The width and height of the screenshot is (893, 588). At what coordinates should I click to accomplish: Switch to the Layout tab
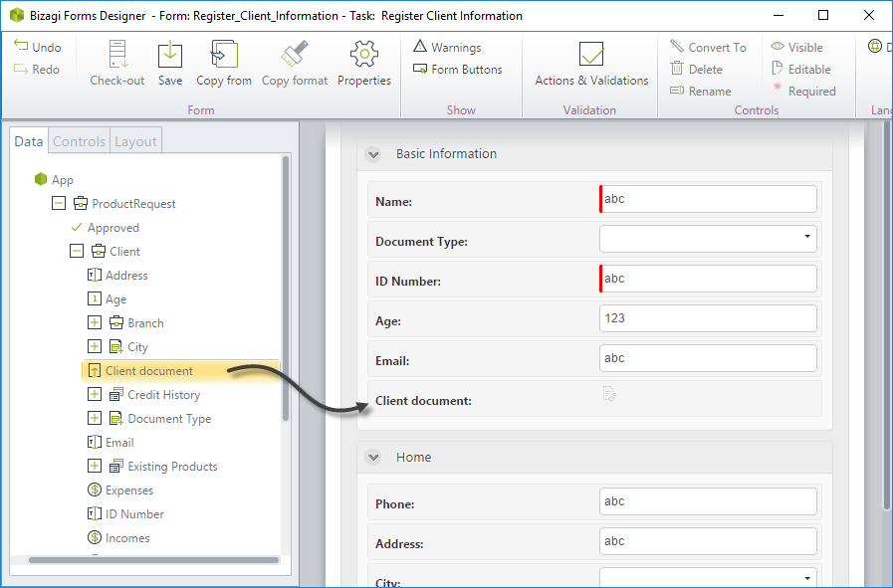(x=135, y=141)
